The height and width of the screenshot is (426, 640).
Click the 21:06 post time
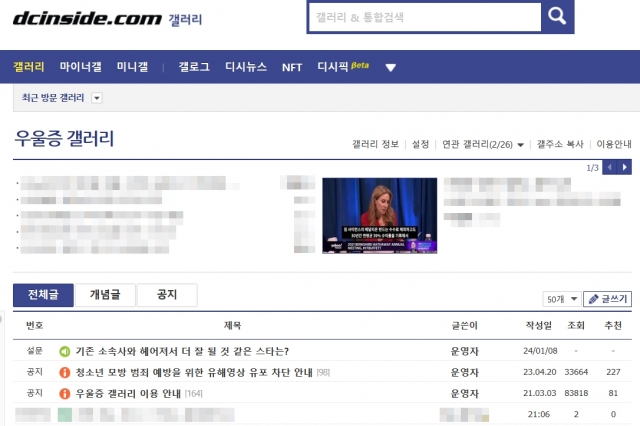539,415
